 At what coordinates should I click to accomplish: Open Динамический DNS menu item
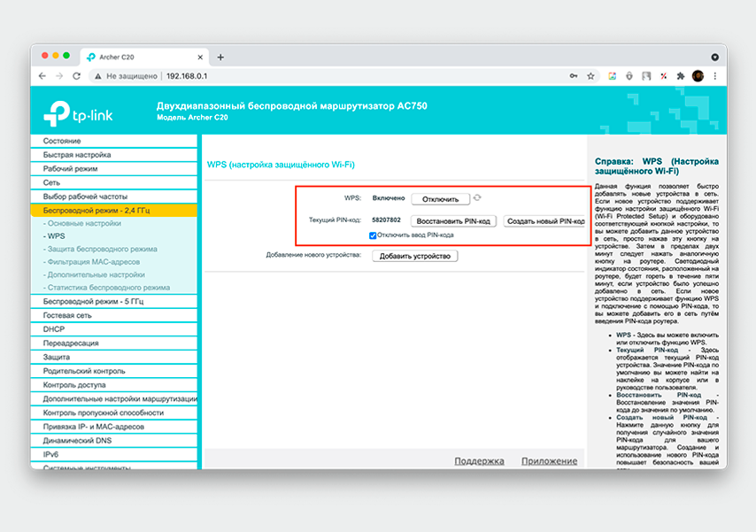point(114,441)
